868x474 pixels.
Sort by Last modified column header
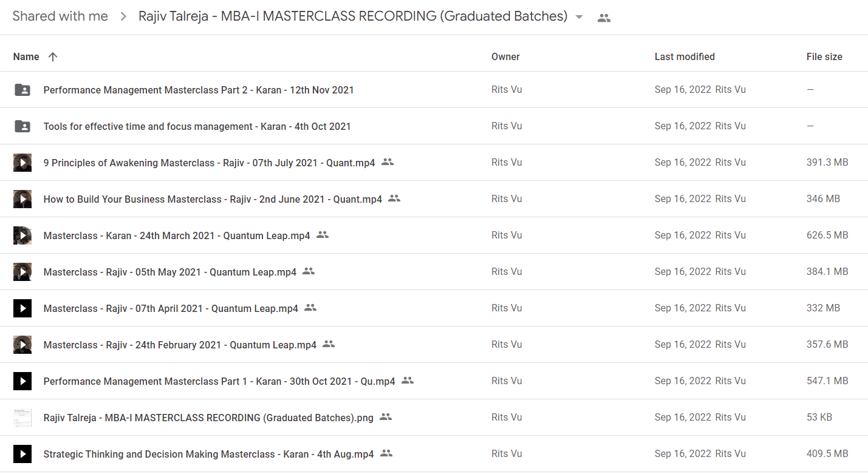pos(685,56)
